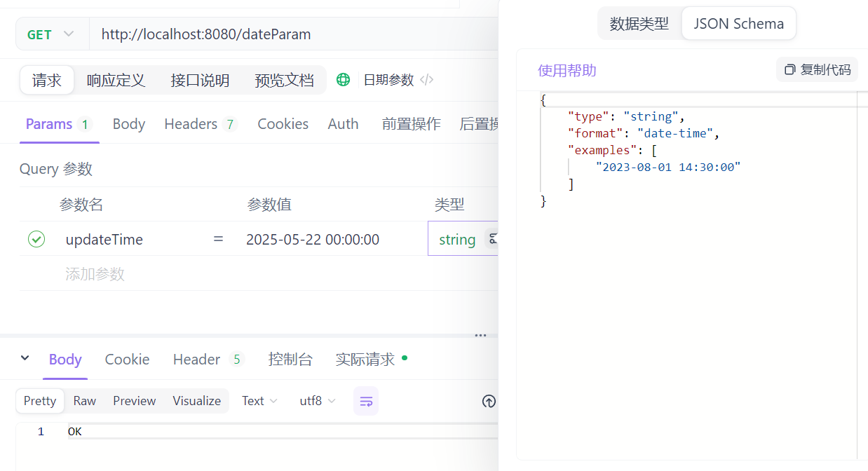Open the 预览文档 tab

coord(284,80)
